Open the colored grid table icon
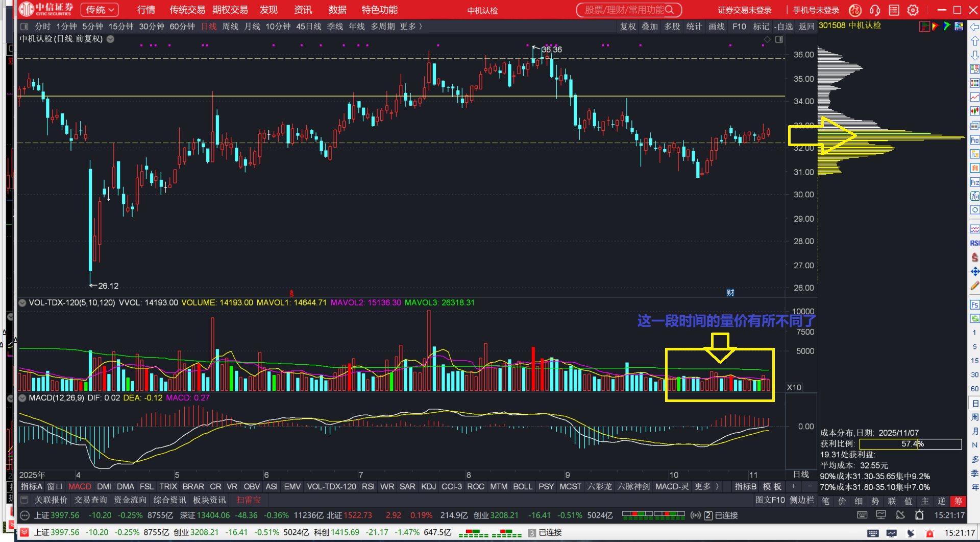The height and width of the screenshot is (542, 980). [974, 83]
